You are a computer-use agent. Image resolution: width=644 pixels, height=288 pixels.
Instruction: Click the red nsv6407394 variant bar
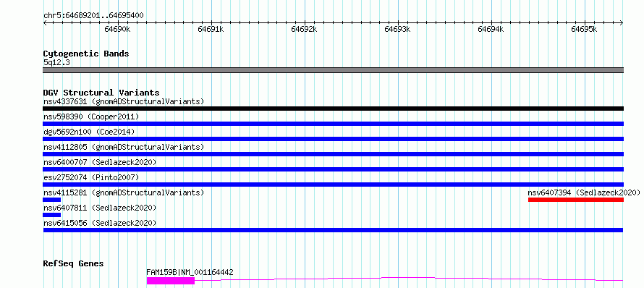576,200
